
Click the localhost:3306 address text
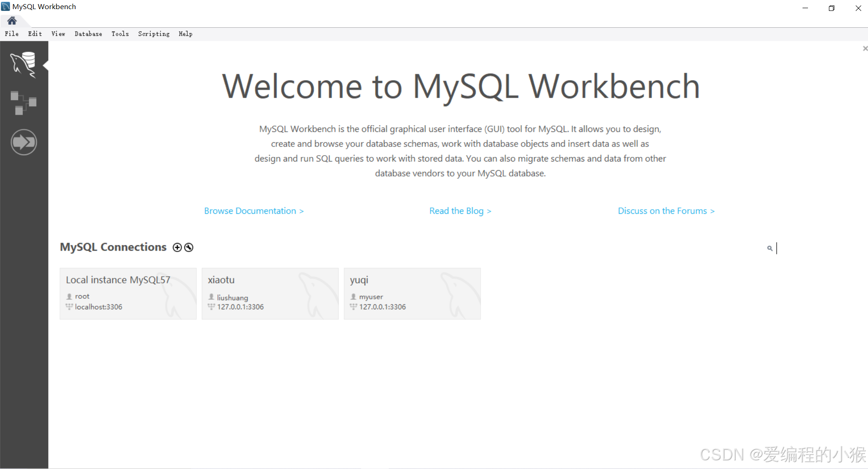(99, 307)
